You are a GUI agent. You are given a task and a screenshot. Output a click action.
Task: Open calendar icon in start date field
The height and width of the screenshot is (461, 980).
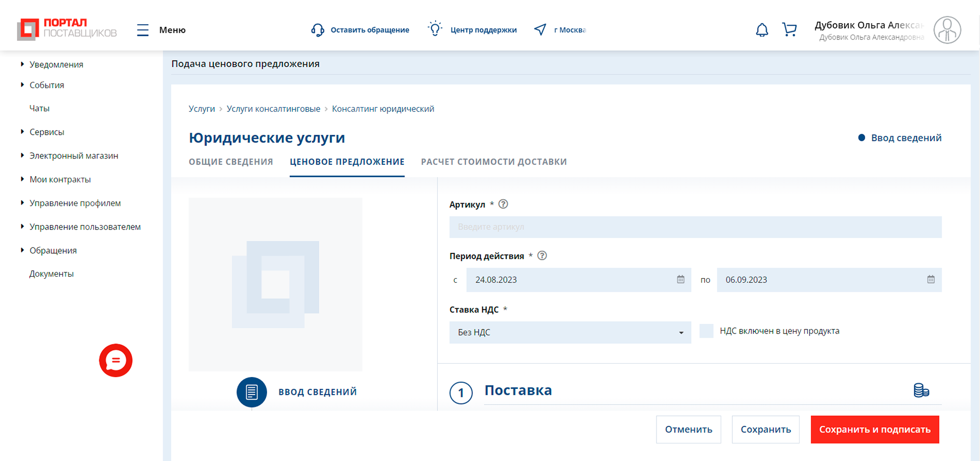(x=680, y=279)
